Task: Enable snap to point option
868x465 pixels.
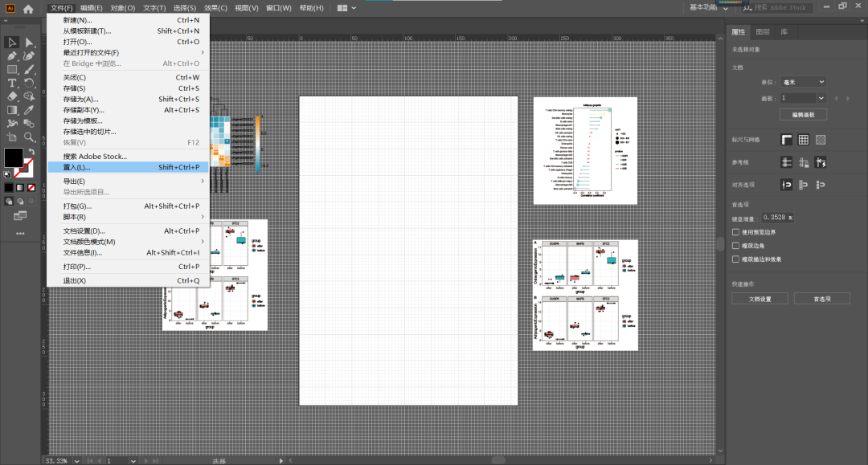Action: (787, 185)
